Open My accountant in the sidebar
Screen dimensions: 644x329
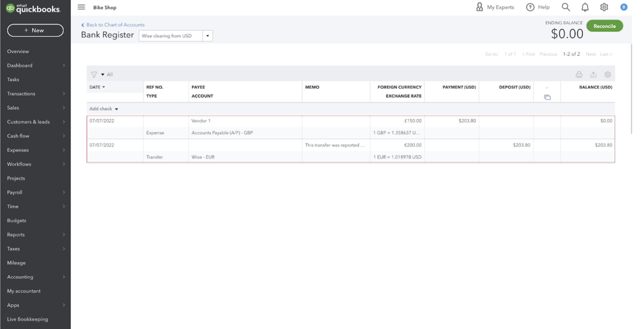click(24, 291)
